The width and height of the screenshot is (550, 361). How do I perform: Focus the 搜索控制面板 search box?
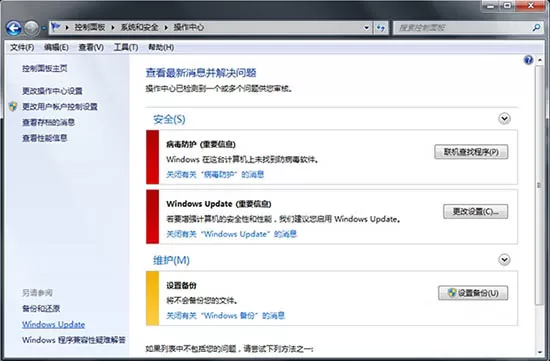coord(462,28)
